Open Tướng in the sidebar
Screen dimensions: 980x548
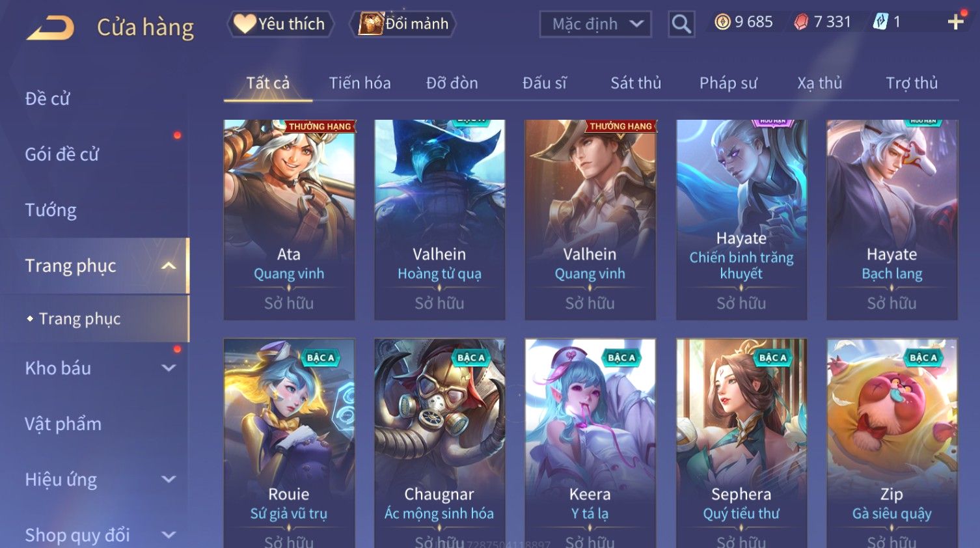(x=51, y=210)
